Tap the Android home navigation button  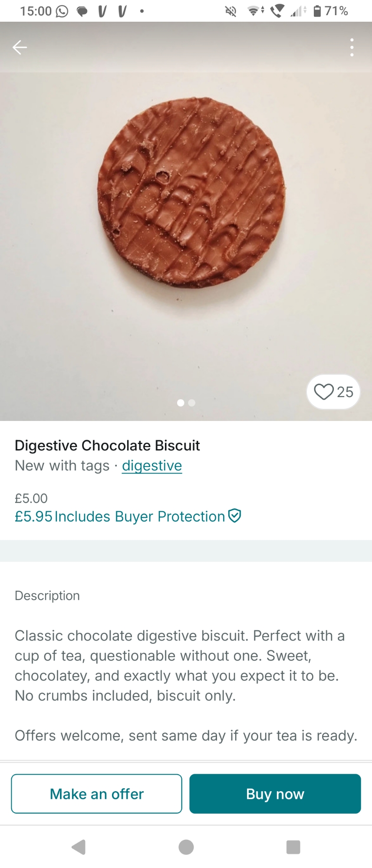coord(186,847)
